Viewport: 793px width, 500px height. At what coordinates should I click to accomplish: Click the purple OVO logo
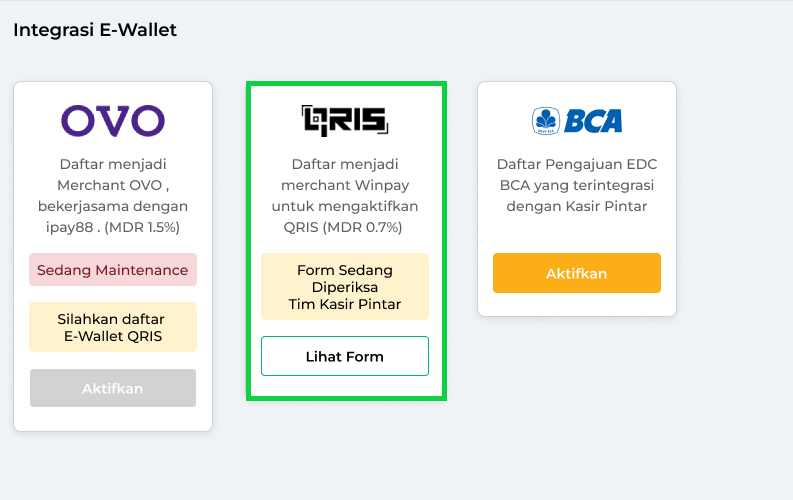pos(113,121)
